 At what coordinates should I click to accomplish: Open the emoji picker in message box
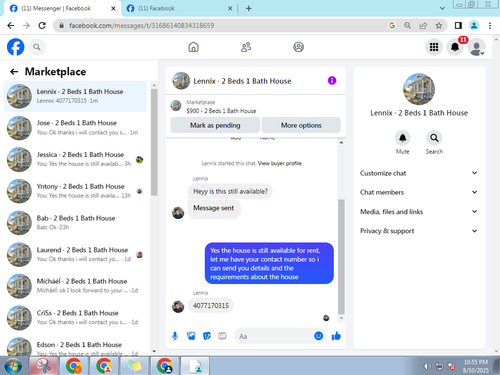318,336
